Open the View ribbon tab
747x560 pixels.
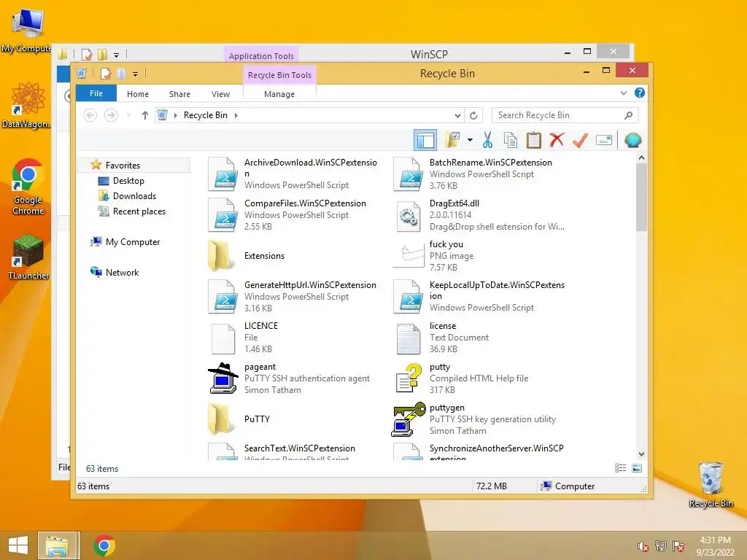220,94
